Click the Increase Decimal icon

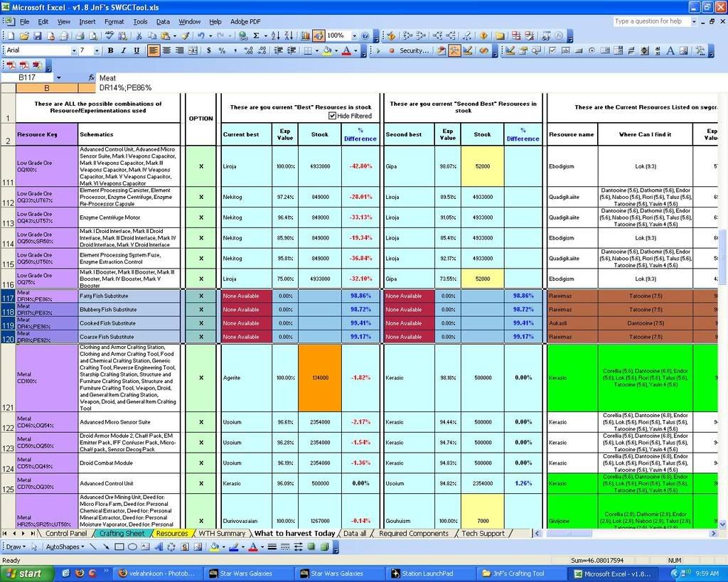pyautogui.click(x=249, y=50)
